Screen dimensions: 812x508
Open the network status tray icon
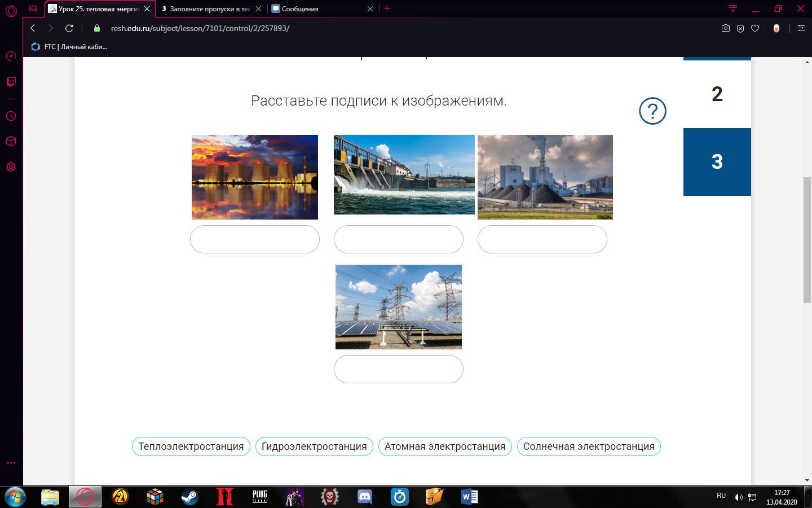[752, 497]
